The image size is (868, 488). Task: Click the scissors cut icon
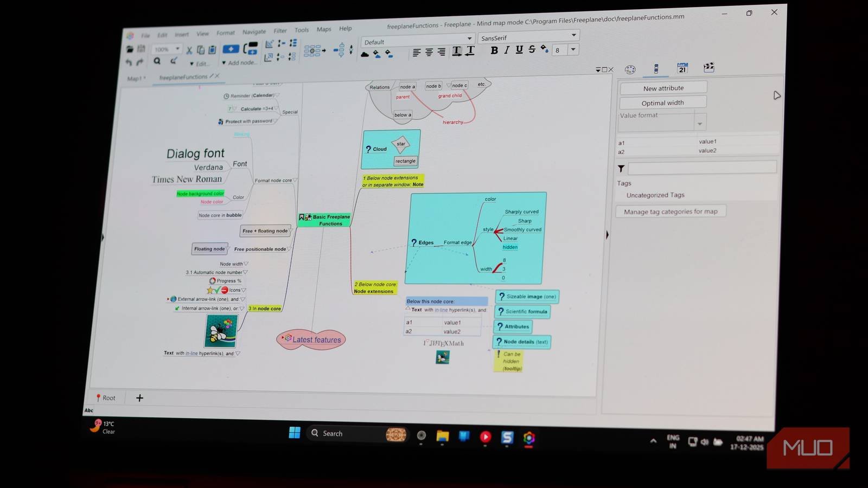click(189, 50)
